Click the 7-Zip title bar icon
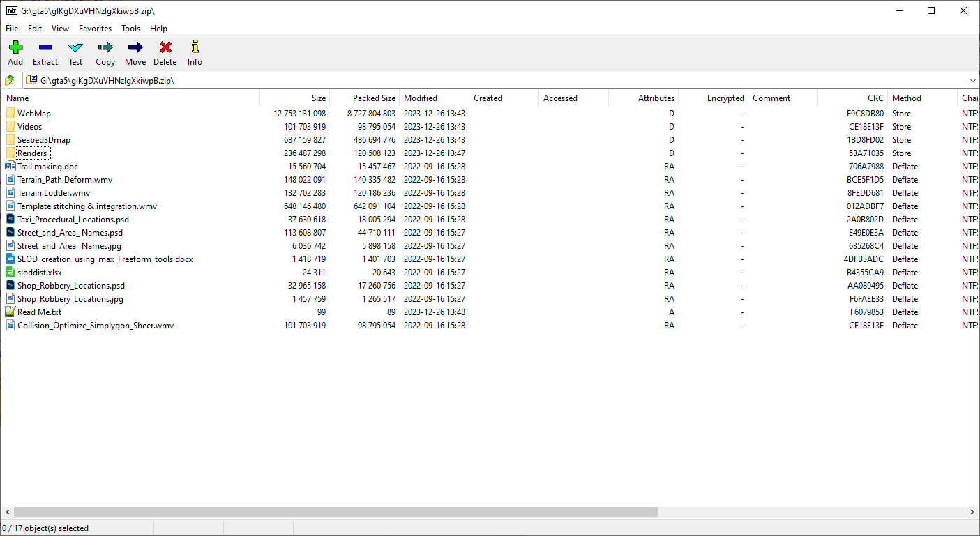 [x=12, y=10]
